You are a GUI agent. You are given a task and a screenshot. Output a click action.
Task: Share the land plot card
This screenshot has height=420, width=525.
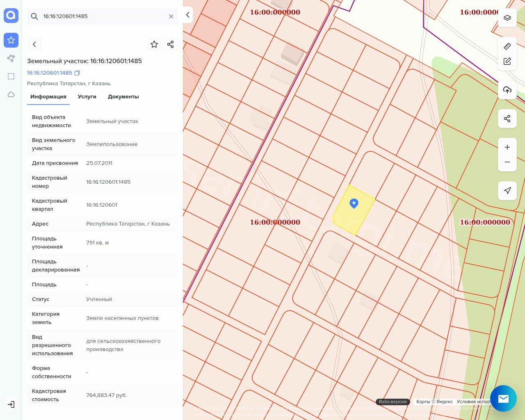pyautogui.click(x=171, y=44)
